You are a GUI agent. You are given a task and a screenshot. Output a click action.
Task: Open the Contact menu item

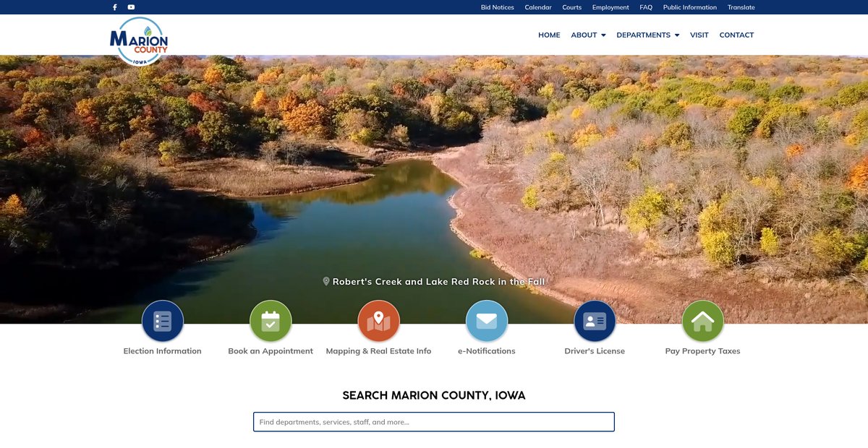point(736,35)
